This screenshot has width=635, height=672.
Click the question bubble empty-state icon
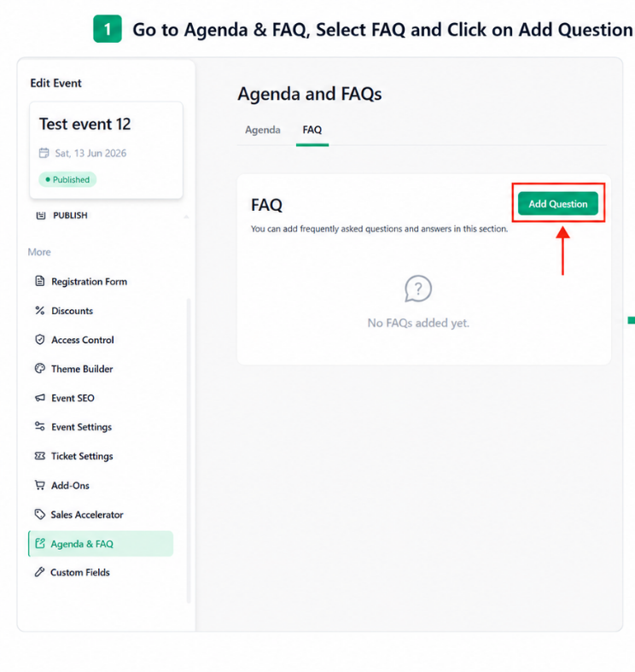[418, 289]
